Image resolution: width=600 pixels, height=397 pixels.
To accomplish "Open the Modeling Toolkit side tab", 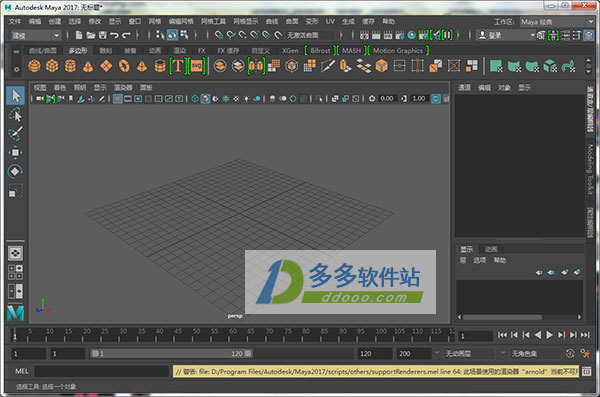I will 590,169.
